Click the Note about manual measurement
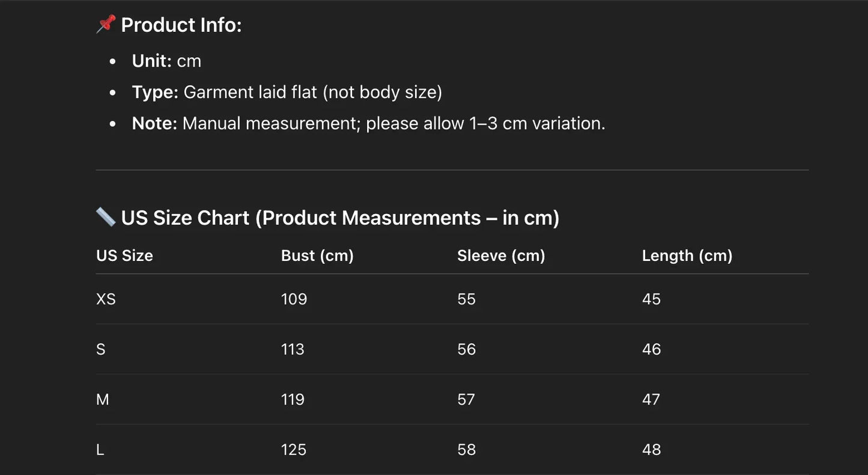The width and height of the screenshot is (868, 475). (368, 123)
